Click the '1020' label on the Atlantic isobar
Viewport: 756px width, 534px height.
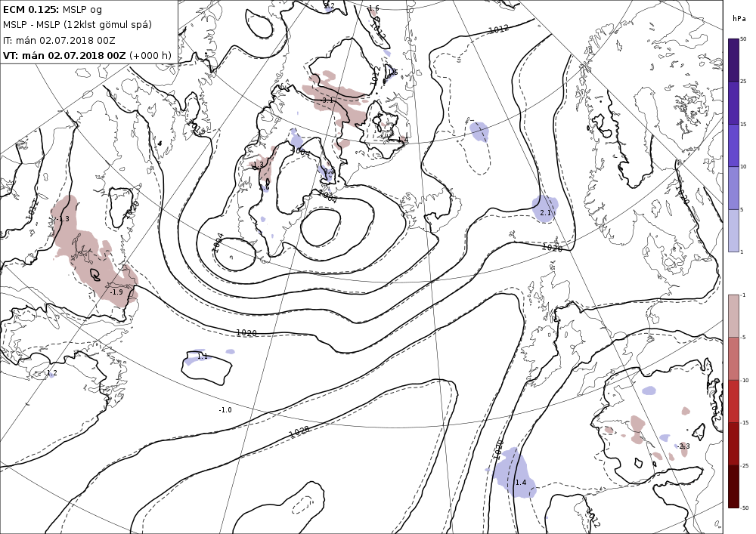[x=246, y=333]
